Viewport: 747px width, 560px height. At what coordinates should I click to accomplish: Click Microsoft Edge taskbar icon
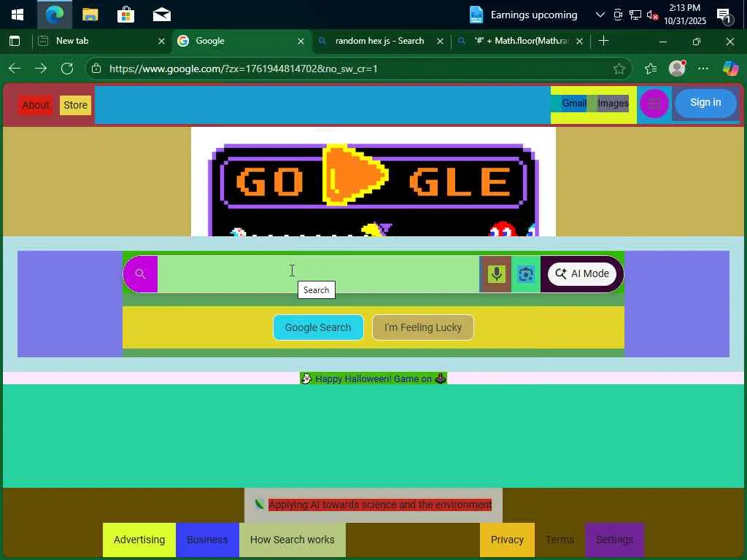(54, 15)
